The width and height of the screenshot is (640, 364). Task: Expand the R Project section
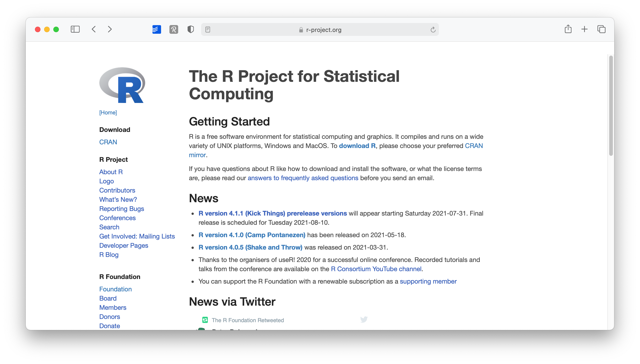[113, 159]
